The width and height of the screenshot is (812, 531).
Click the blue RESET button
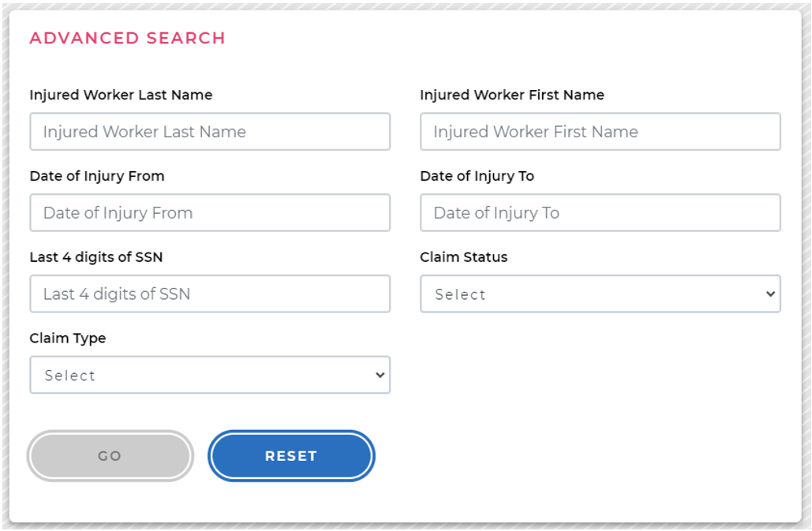tap(291, 456)
